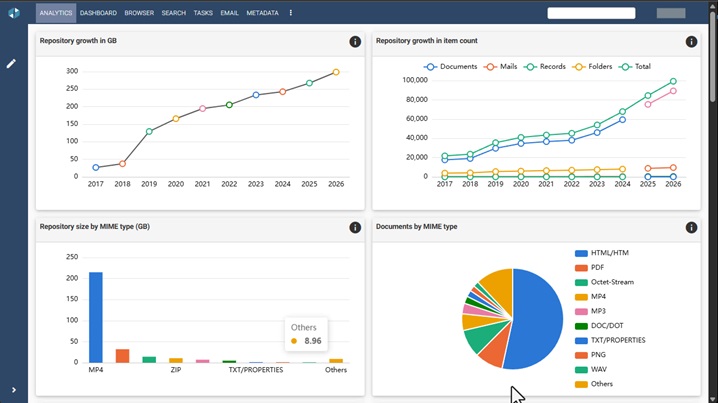Screen dimensions: 718x403
Task: Click the 'Repository growth in GB' title
Action: 78,41
